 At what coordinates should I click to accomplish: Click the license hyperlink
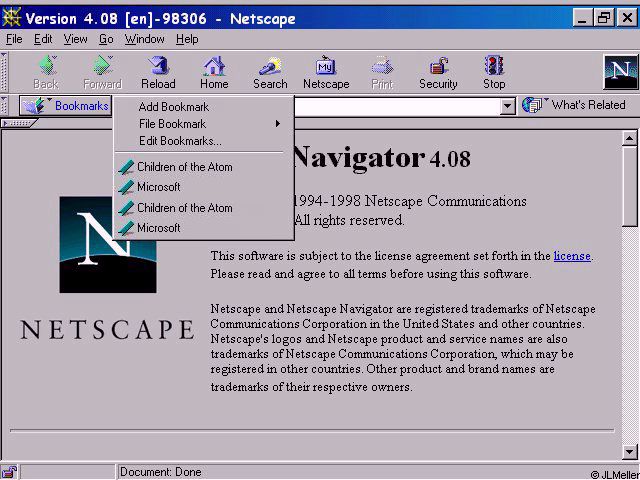pos(572,256)
